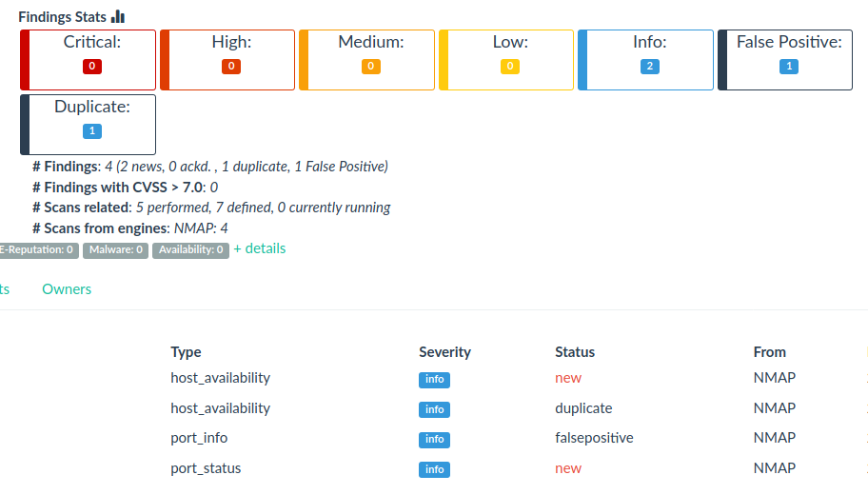868x495 pixels.
Task: Click the Low count badge showing 0
Action: coord(510,67)
